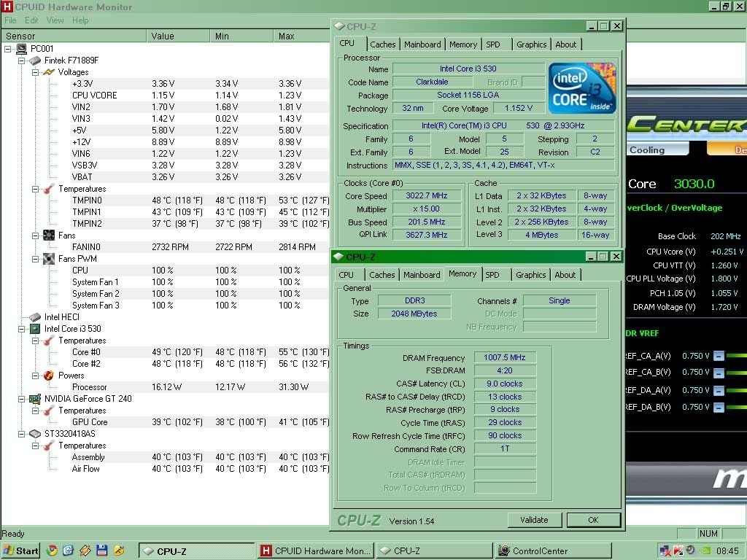Collapse the Voltages group
The width and height of the screenshot is (747, 560).
pyautogui.click(x=35, y=72)
